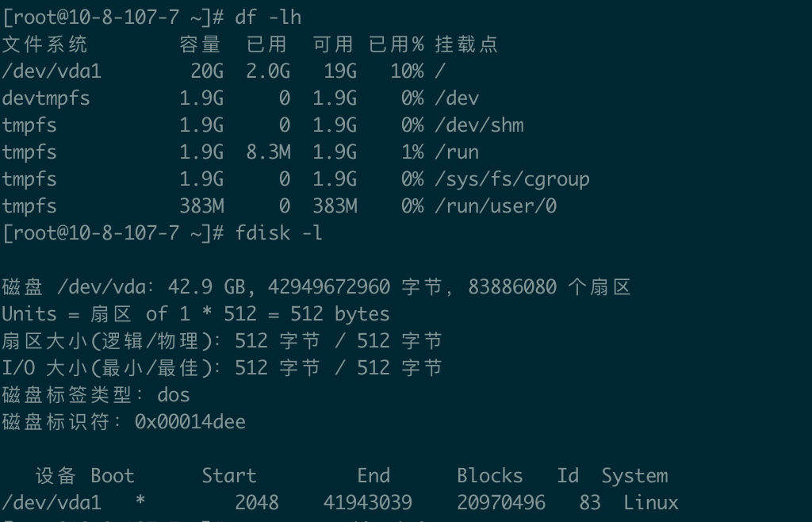
Task: Click the /run/user/0 mount point
Action: pyautogui.click(x=496, y=205)
